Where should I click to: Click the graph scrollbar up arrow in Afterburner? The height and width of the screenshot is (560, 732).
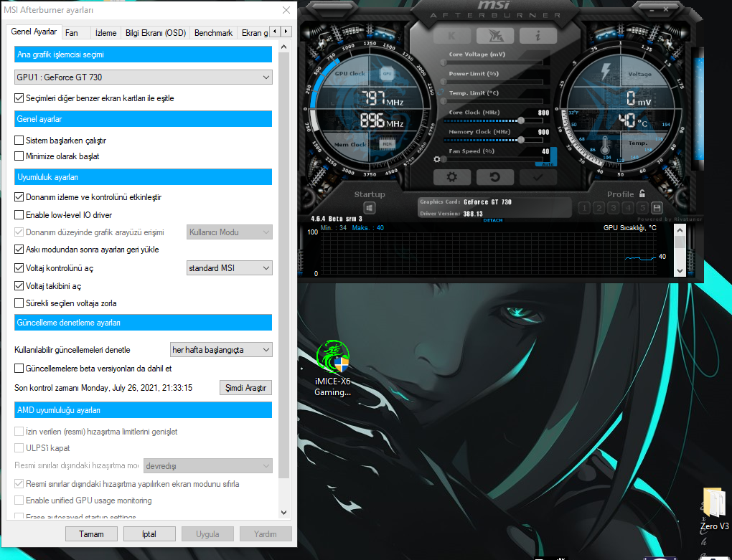tap(680, 230)
